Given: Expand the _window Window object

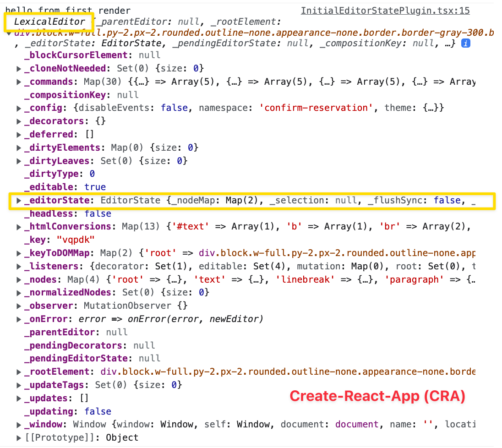Looking at the screenshot, I should click(18, 424).
